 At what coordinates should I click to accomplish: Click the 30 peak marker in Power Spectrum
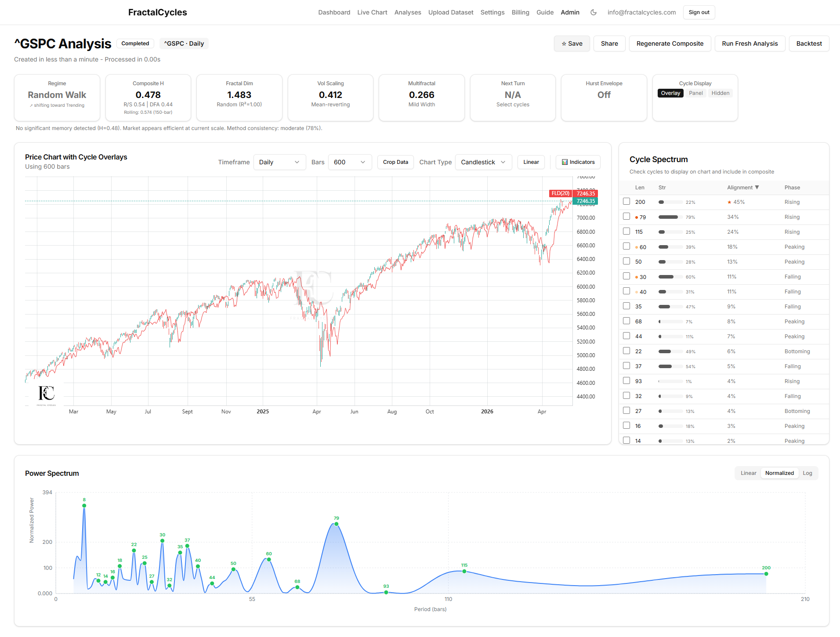pyautogui.click(x=163, y=541)
